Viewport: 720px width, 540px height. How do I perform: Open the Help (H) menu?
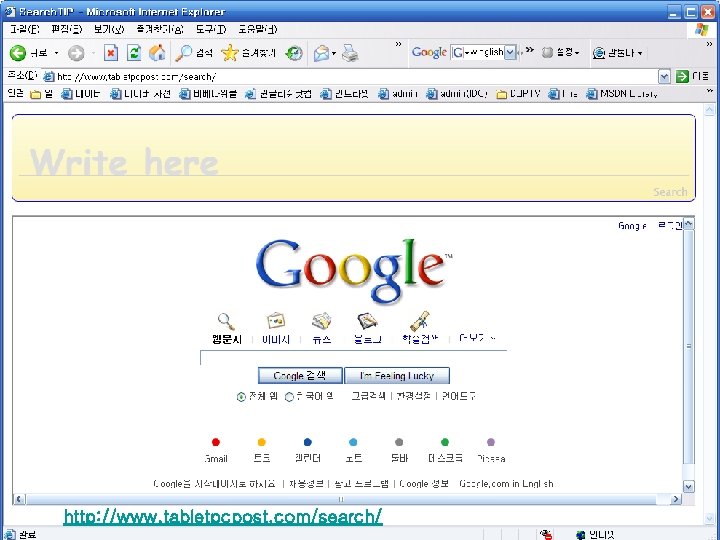coord(258,29)
